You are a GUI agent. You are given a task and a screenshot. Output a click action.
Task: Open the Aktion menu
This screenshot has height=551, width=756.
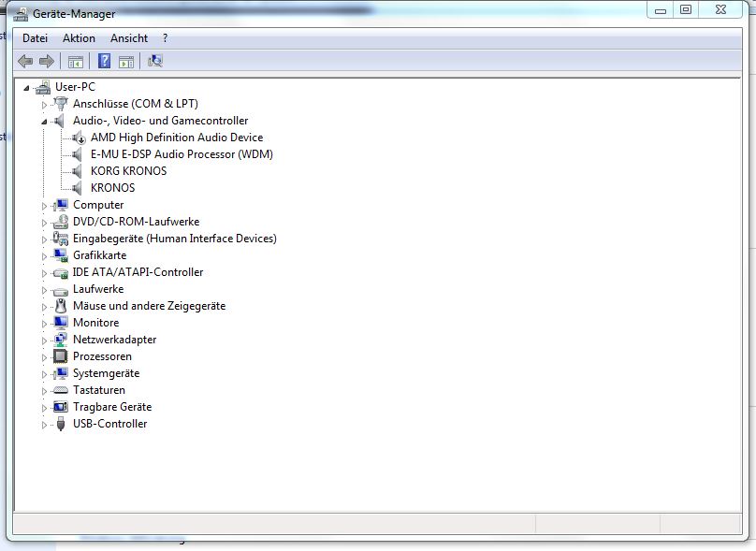[80, 38]
